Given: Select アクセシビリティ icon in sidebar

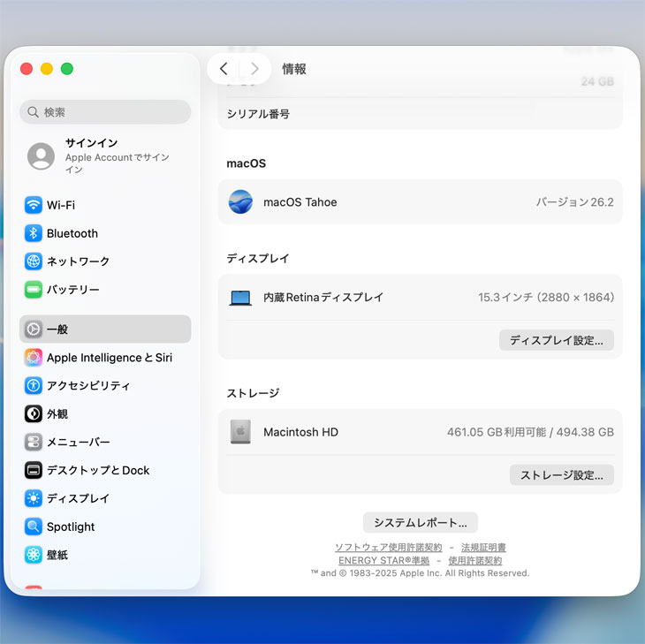Looking at the screenshot, I should click(34, 386).
